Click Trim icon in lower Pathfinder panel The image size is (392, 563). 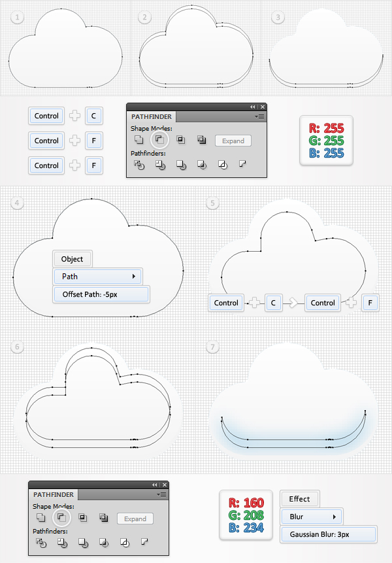click(62, 543)
